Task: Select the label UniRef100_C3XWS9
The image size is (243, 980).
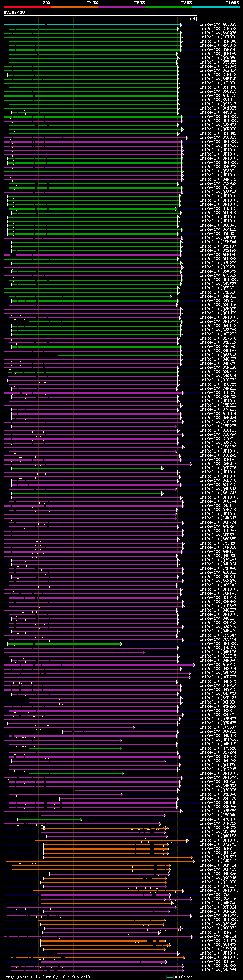Action: point(218,184)
